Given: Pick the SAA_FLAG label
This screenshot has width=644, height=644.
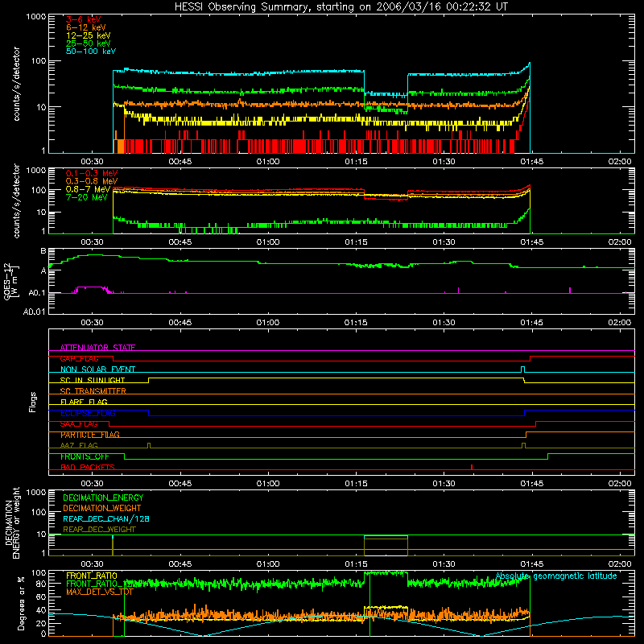Looking at the screenshot, I should (79, 424).
